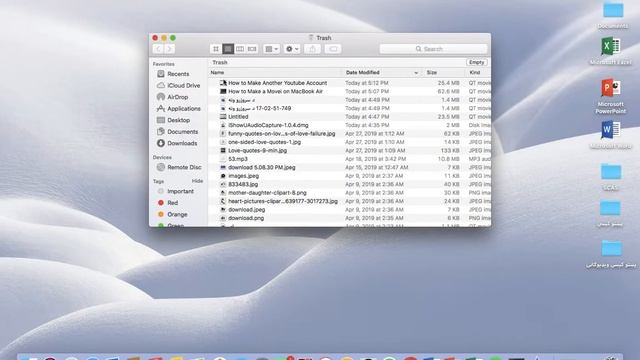Open Recents in the sidebar
The width and height of the screenshot is (640, 360).
178,74
